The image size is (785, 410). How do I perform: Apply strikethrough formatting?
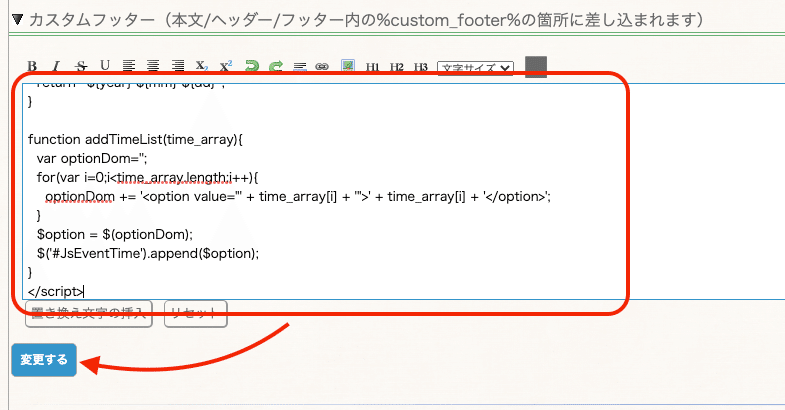[x=81, y=66]
